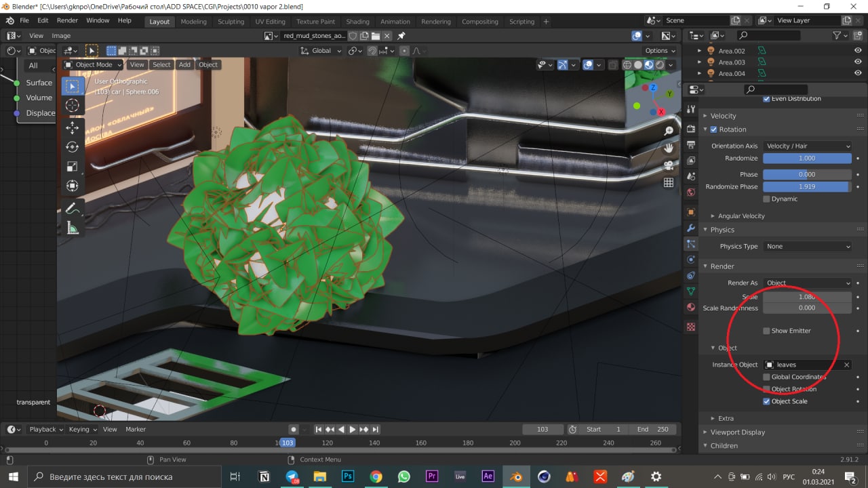Select the Measure tool
This screenshot has width=868, height=488.
pos(73,228)
